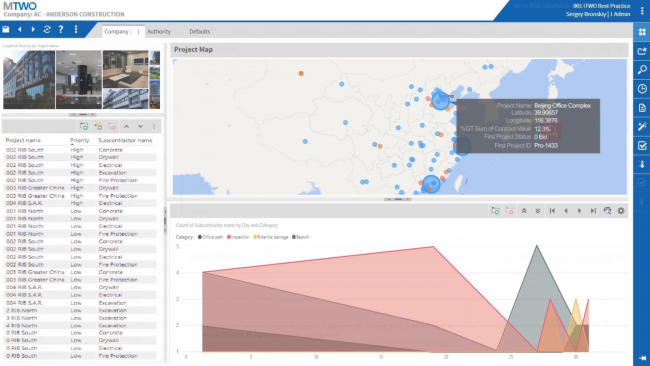Open the main toolbar three-dot menu

(x=75, y=29)
